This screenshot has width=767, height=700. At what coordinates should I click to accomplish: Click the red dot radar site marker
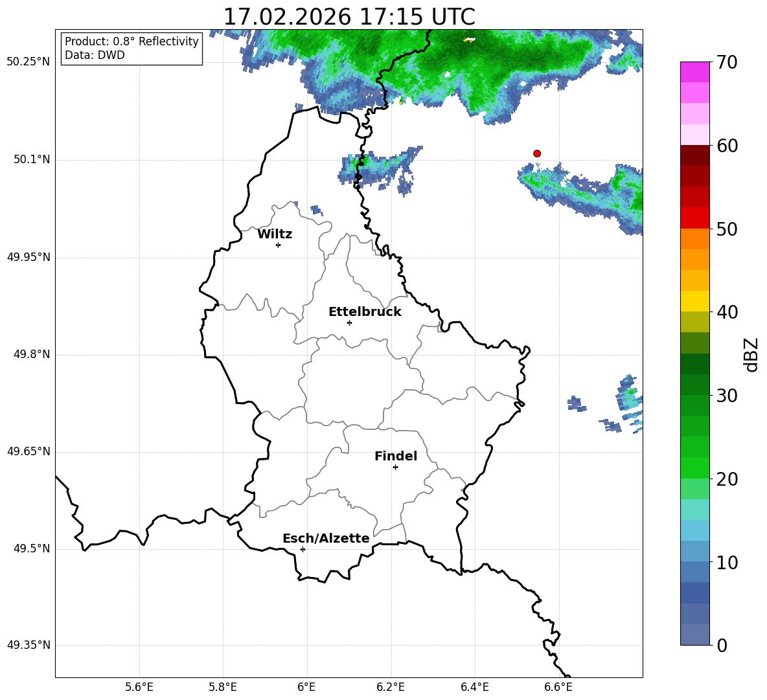(x=536, y=153)
